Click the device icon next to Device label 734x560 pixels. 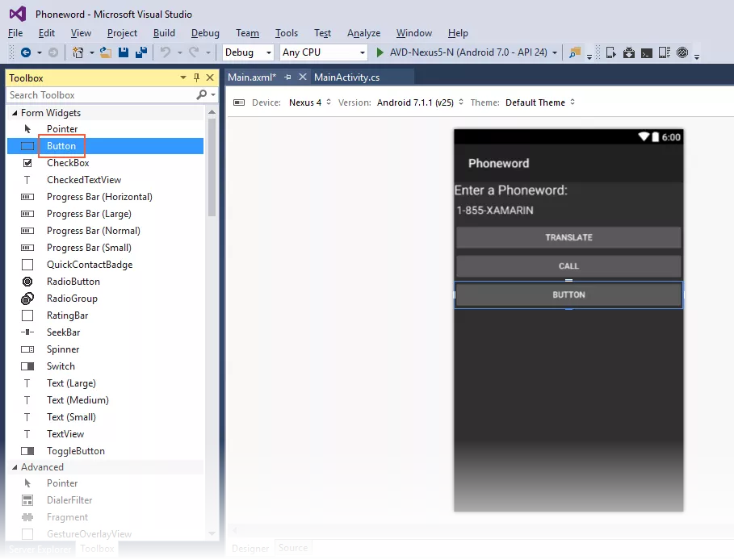(239, 102)
